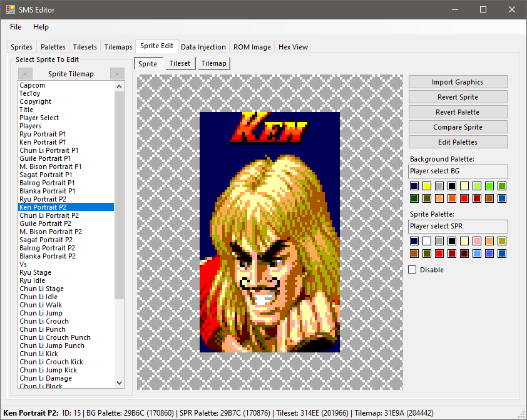Switch to the Tileset view toggle button

(180, 63)
